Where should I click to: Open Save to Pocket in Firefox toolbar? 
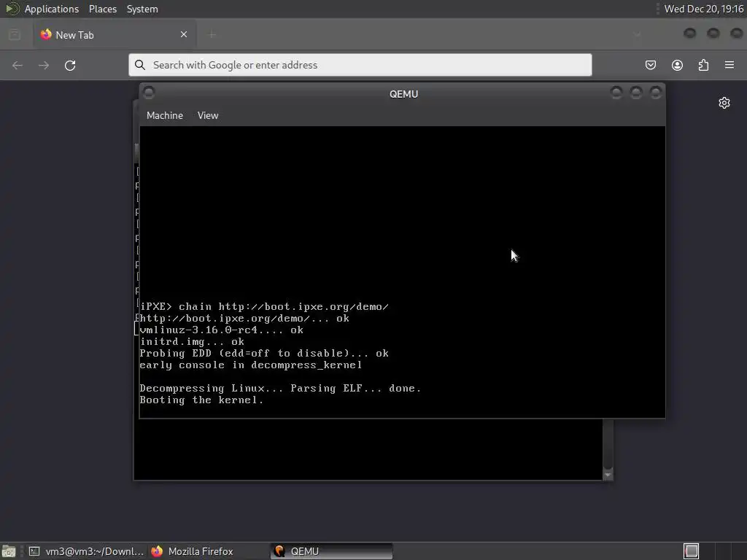point(650,65)
